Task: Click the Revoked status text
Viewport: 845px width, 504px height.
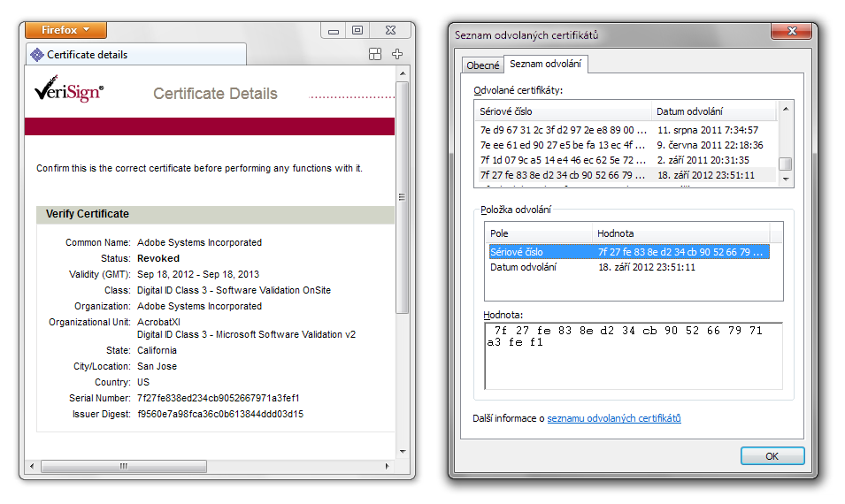Action: point(158,258)
